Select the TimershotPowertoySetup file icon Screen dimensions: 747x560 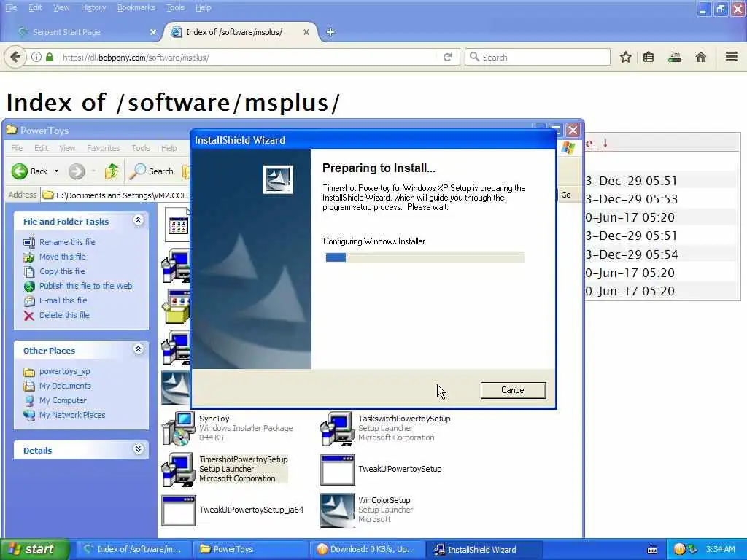tap(179, 469)
